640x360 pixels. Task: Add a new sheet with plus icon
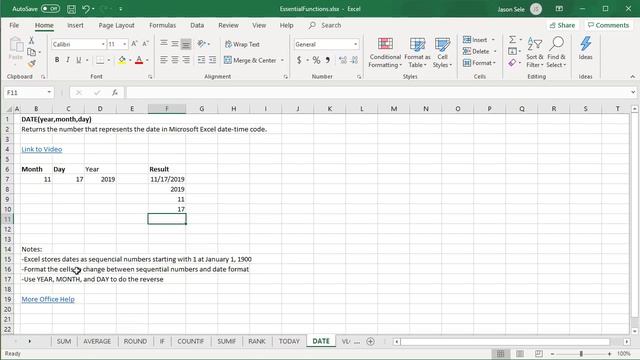tap(370, 341)
